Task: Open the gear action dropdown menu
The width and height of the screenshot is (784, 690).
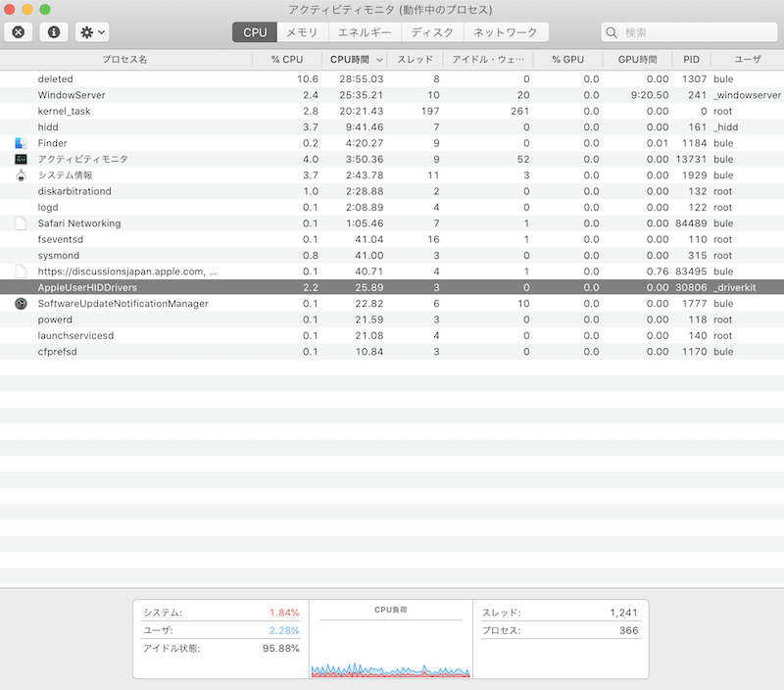Action: point(93,32)
